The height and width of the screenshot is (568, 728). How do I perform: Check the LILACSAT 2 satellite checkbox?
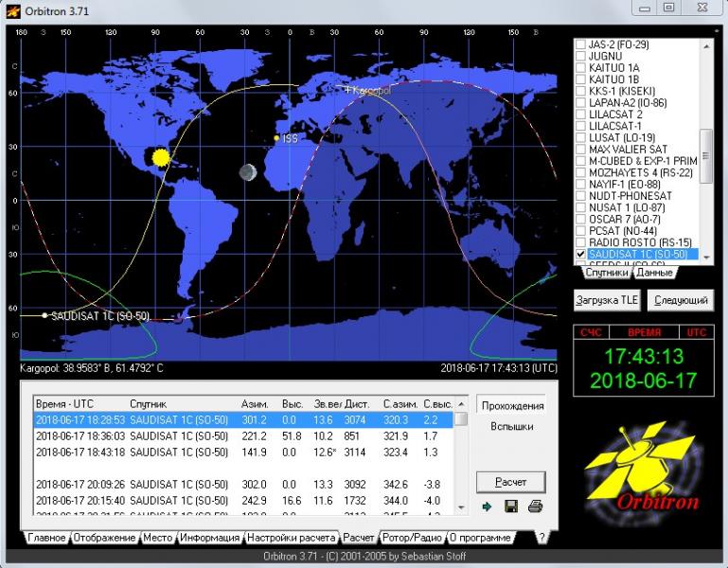[581, 115]
